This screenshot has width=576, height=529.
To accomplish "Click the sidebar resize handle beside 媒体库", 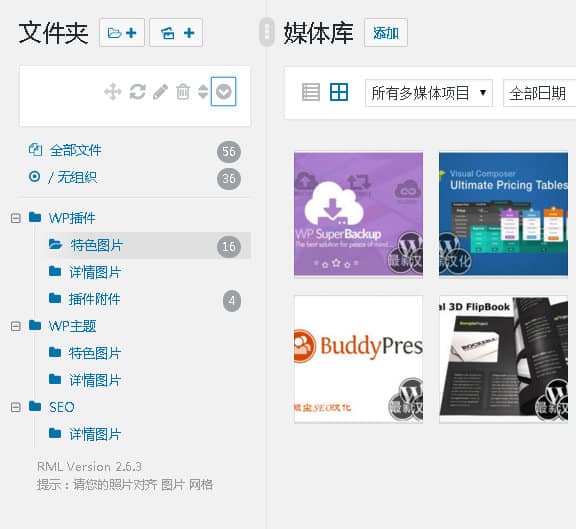I will [x=267, y=32].
